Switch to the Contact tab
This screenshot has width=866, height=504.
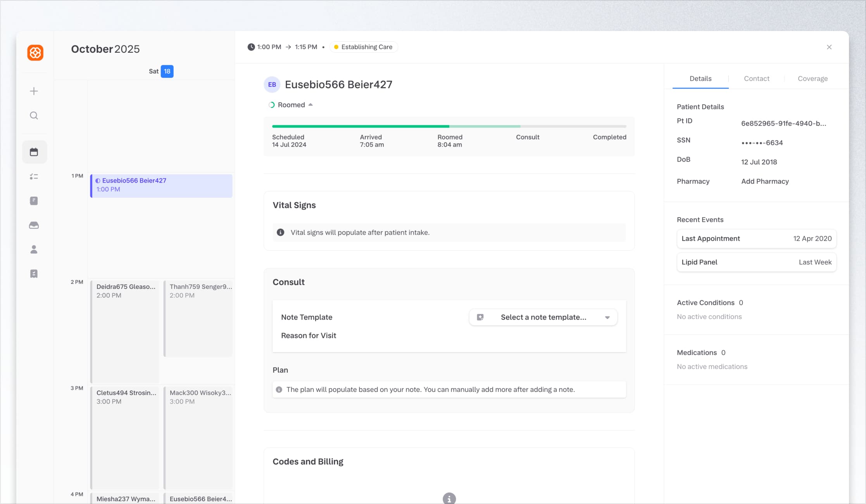[756, 79]
